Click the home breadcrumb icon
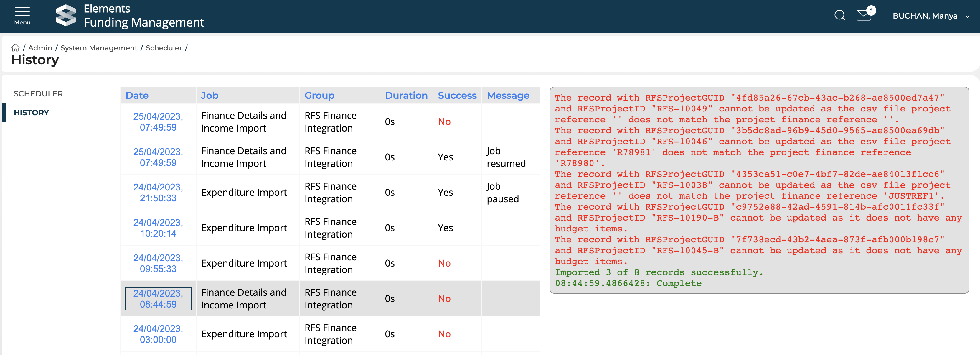Image resolution: width=980 pixels, height=355 pixels. point(15,47)
